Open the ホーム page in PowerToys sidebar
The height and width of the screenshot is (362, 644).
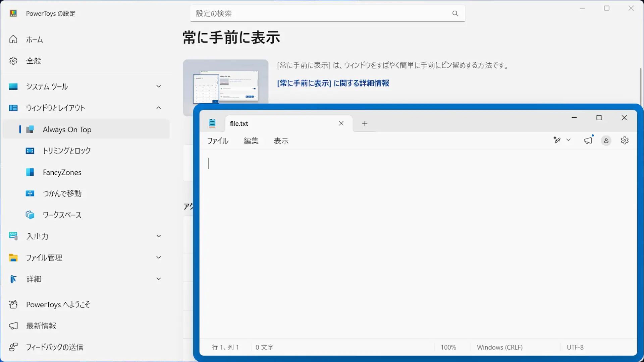click(86, 40)
